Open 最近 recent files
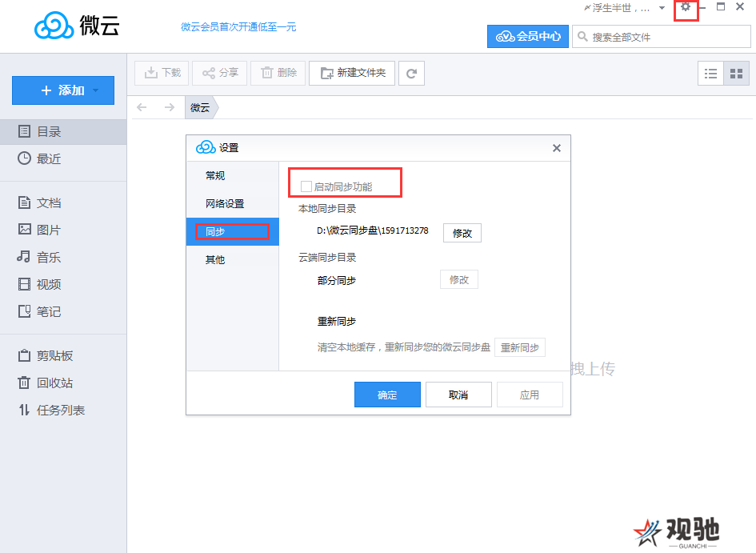The image size is (756, 553). click(x=63, y=158)
